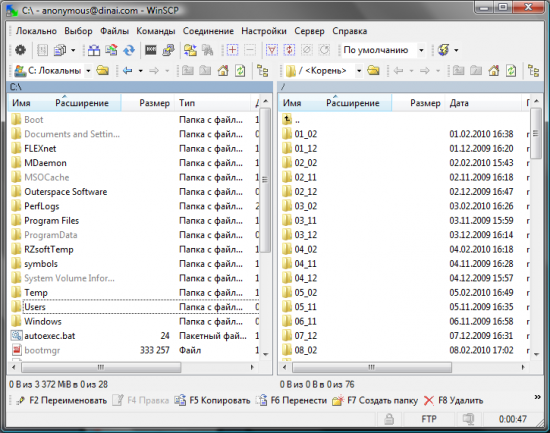Image resolution: width=550 pixels, height=433 pixels.
Task: Click F2 Переименовать button
Action: [x=61, y=400]
